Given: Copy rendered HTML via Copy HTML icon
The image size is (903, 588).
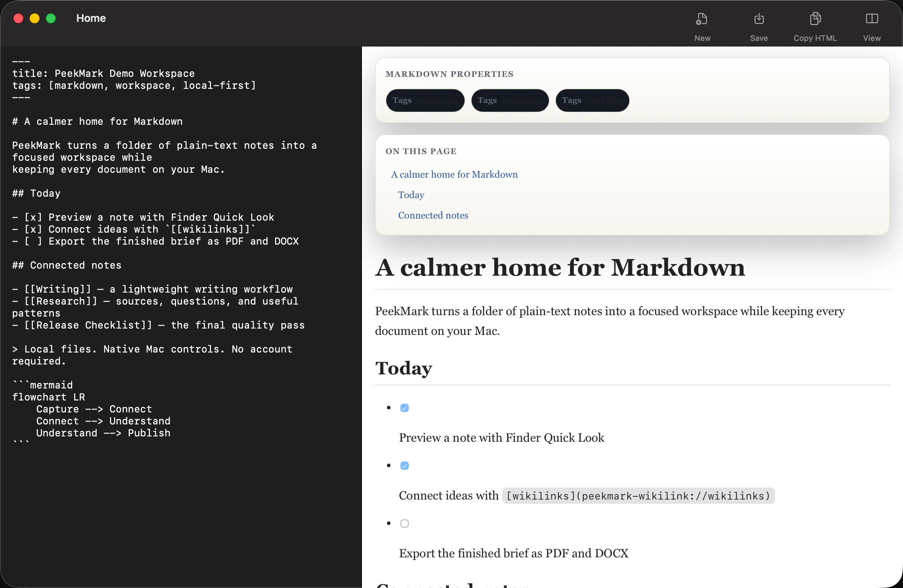Looking at the screenshot, I should click(x=815, y=19).
